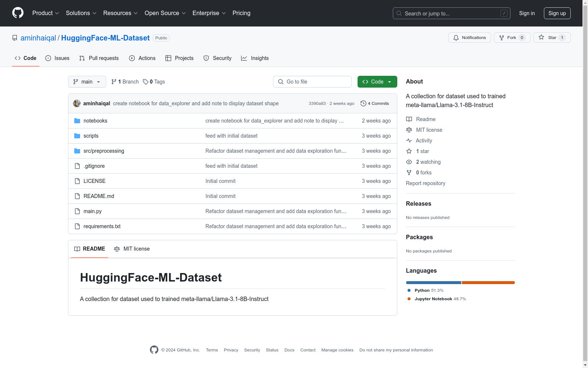Screen dimensions: 588x368
Task: Open the Projects tab
Action: pos(179,58)
